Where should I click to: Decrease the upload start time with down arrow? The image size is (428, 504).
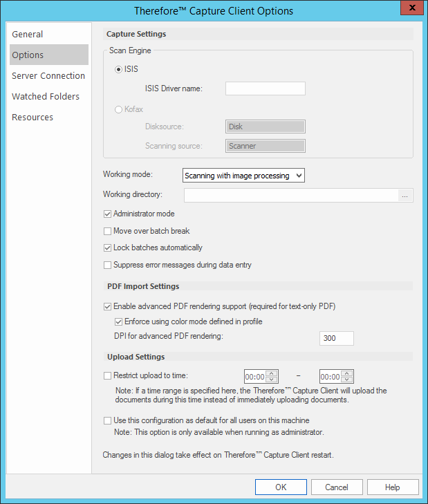(272, 380)
